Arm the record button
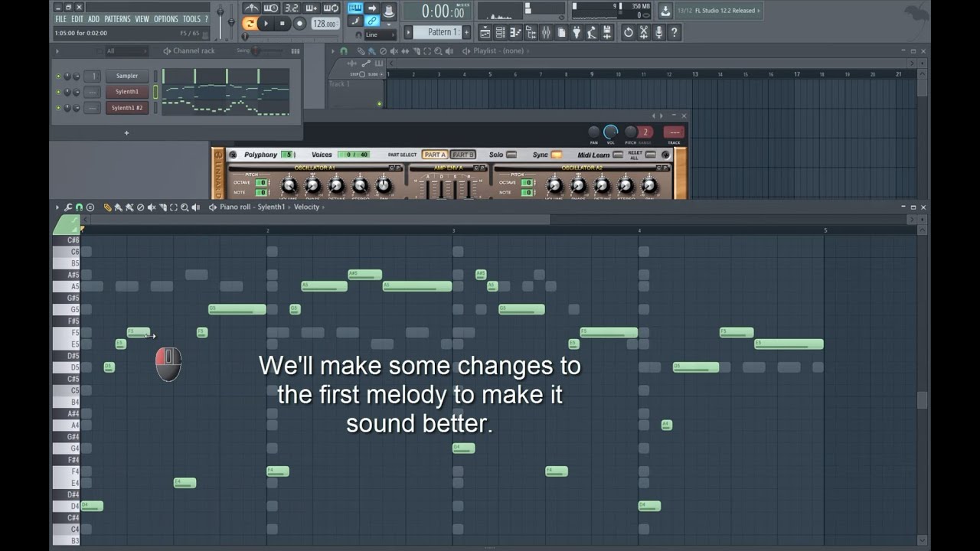This screenshot has height=551, width=980. click(x=300, y=24)
